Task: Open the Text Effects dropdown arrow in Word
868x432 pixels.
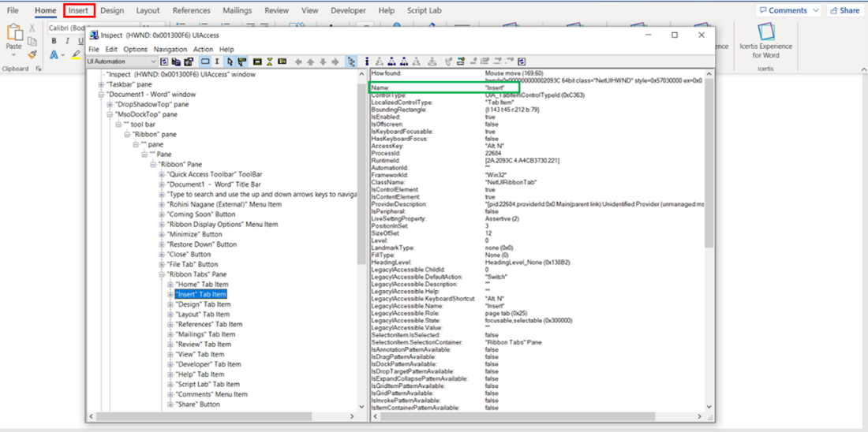Action: point(63,54)
